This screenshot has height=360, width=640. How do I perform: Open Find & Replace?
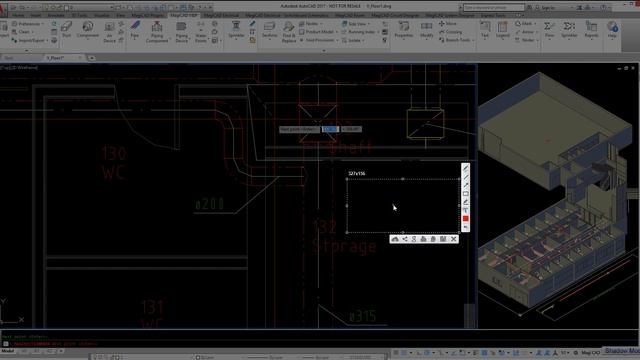(x=289, y=31)
